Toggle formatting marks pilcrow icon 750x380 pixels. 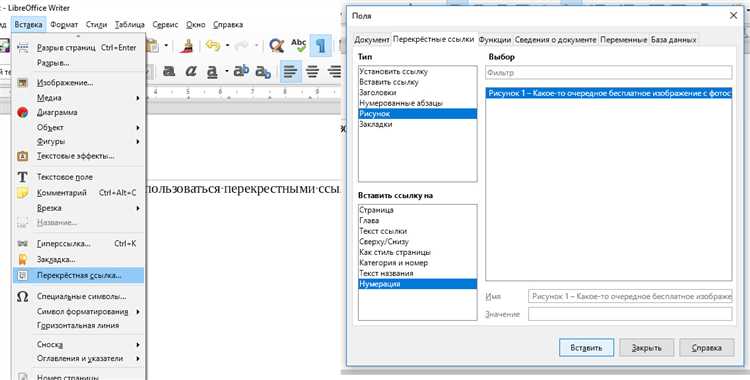tap(320, 46)
